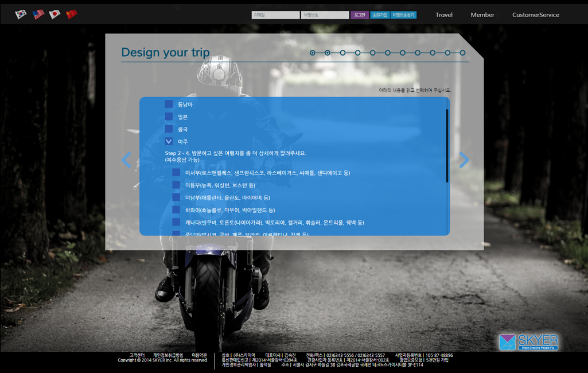The height and width of the screenshot is (373, 588).
Task: Switch language with the American flag
Action: (x=38, y=14)
